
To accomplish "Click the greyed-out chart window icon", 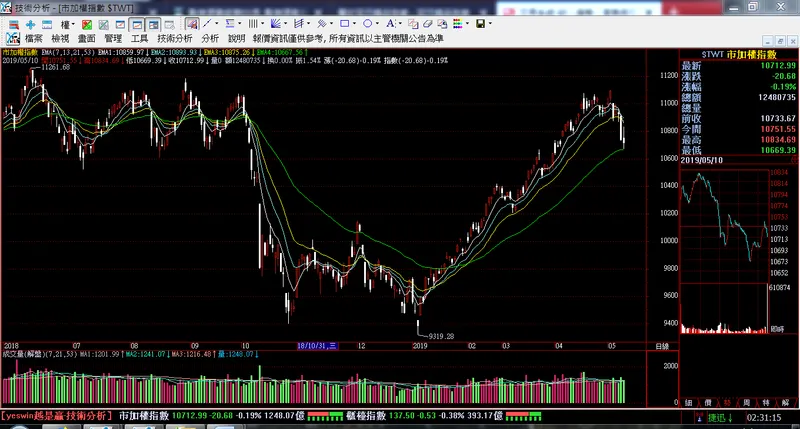I will (169, 24).
